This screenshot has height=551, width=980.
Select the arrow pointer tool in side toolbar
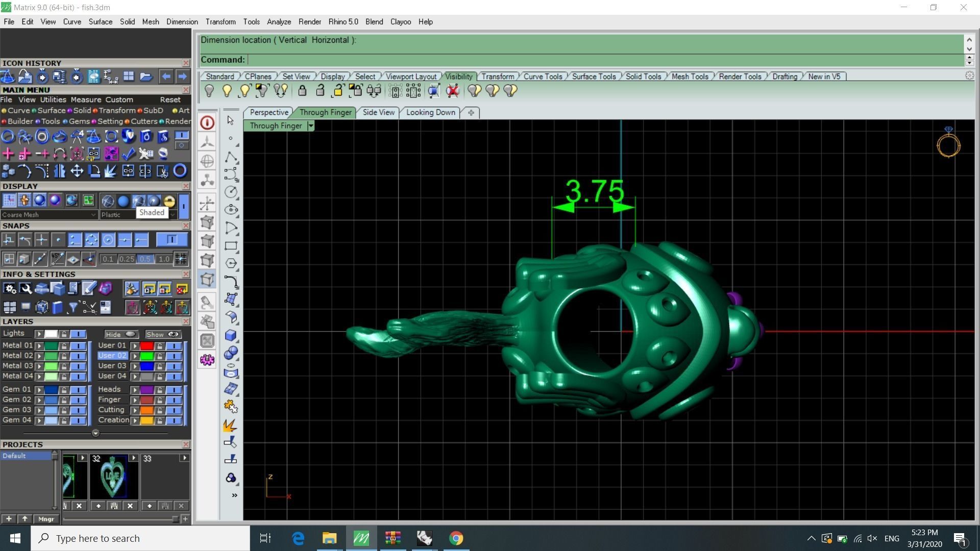[231, 120]
